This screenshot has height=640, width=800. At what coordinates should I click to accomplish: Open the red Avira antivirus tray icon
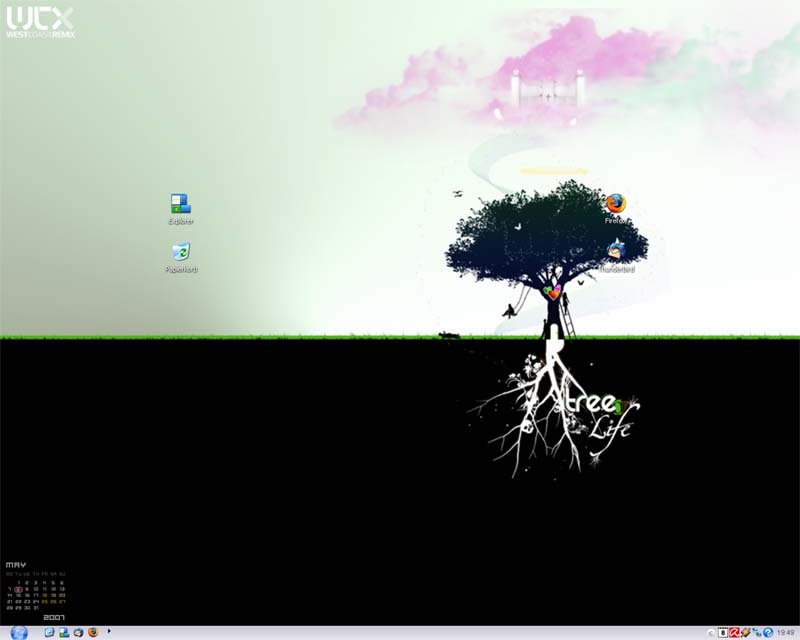click(x=734, y=632)
